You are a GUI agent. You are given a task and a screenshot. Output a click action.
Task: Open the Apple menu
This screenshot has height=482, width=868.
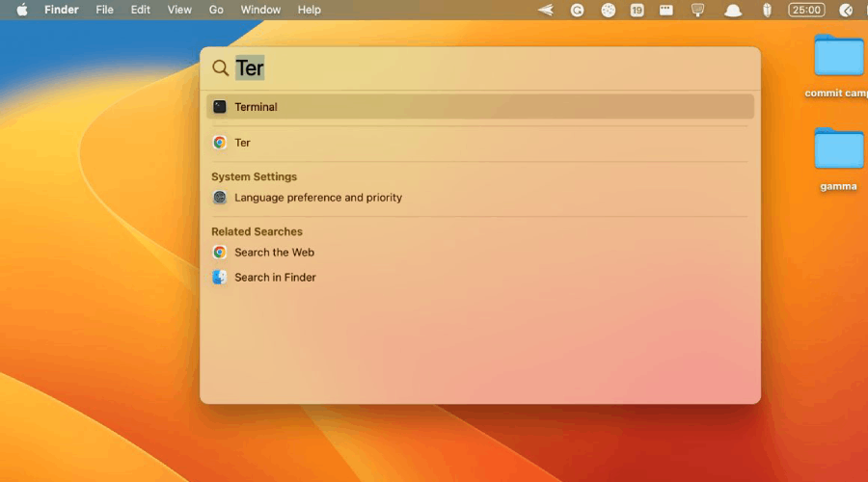tap(22, 10)
